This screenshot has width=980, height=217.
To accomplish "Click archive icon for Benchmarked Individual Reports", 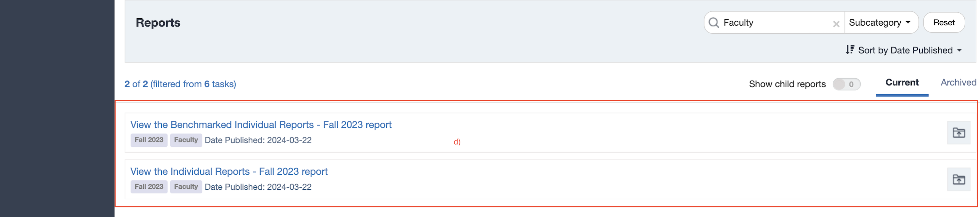I will (958, 133).
